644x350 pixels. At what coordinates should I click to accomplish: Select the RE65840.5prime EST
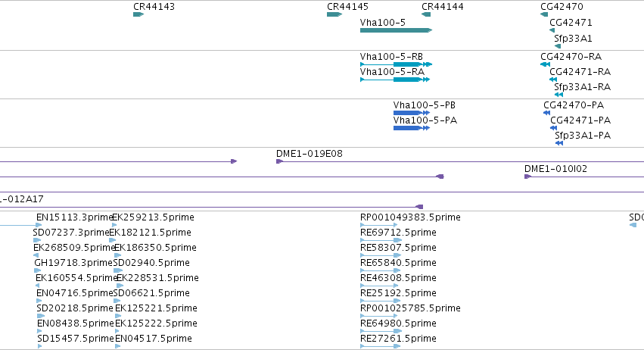(381, 270)
